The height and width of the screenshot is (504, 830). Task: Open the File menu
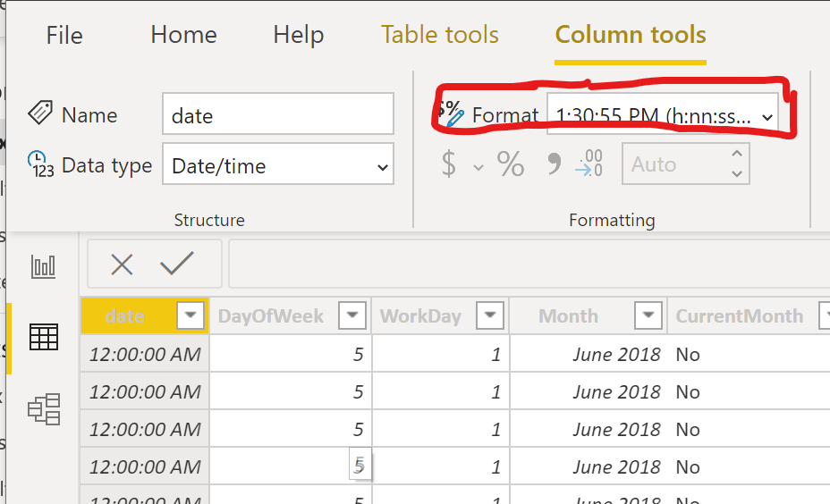point(64,35)
